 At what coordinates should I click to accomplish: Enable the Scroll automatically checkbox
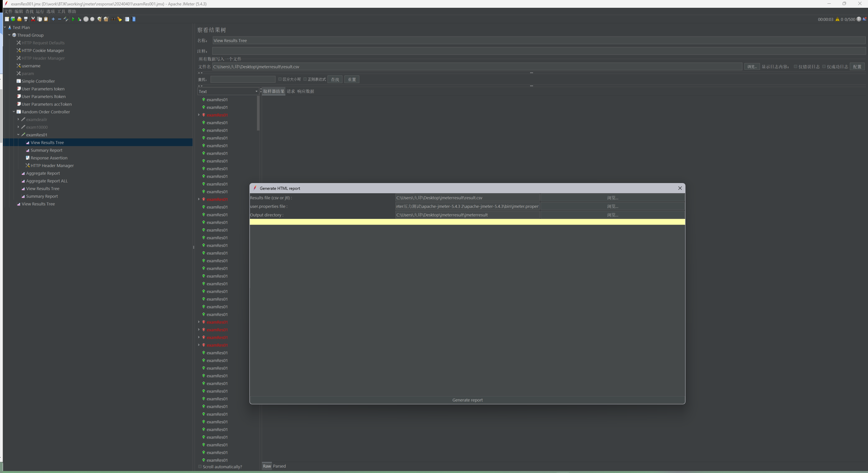tap(200, 467)
